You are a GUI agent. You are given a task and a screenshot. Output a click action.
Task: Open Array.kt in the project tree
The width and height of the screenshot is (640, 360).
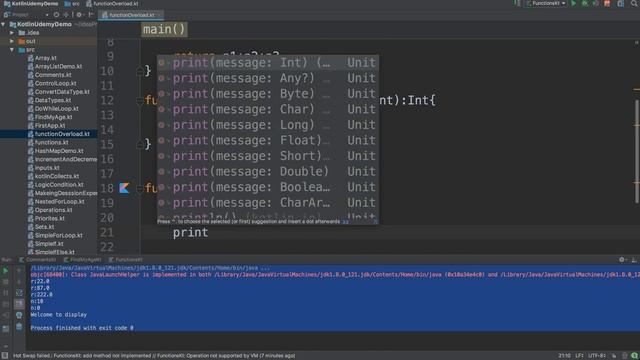pos(46,58)
